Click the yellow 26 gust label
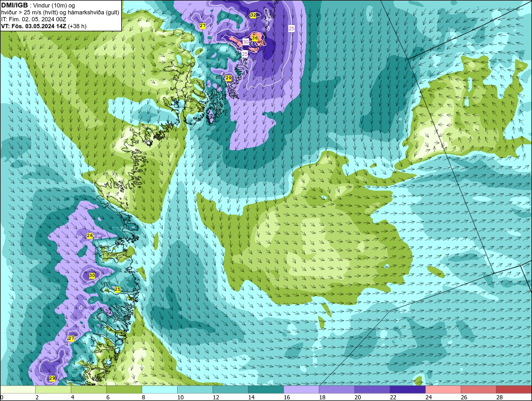The width and height of the screenshot is (532, 401). [x=90, y=235]
